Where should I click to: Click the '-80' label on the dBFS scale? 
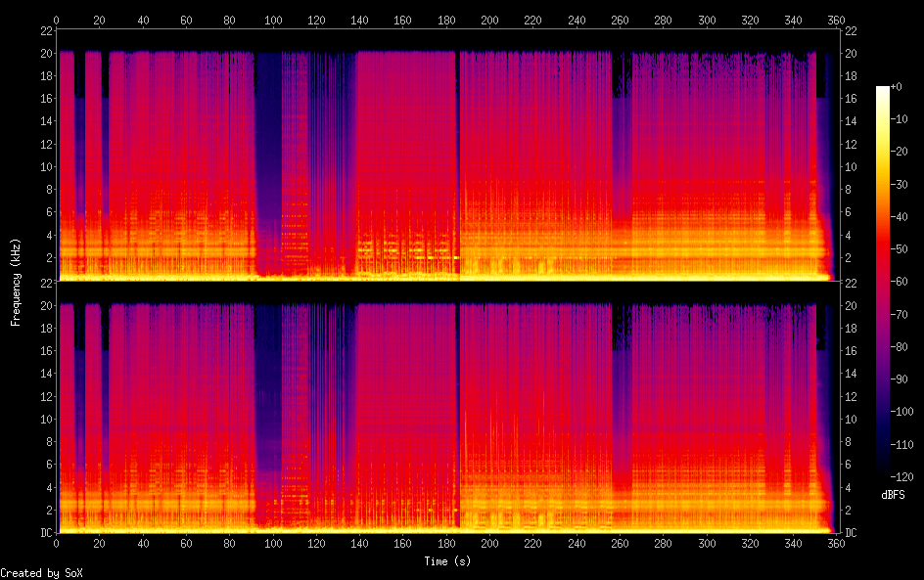[899, 347]
